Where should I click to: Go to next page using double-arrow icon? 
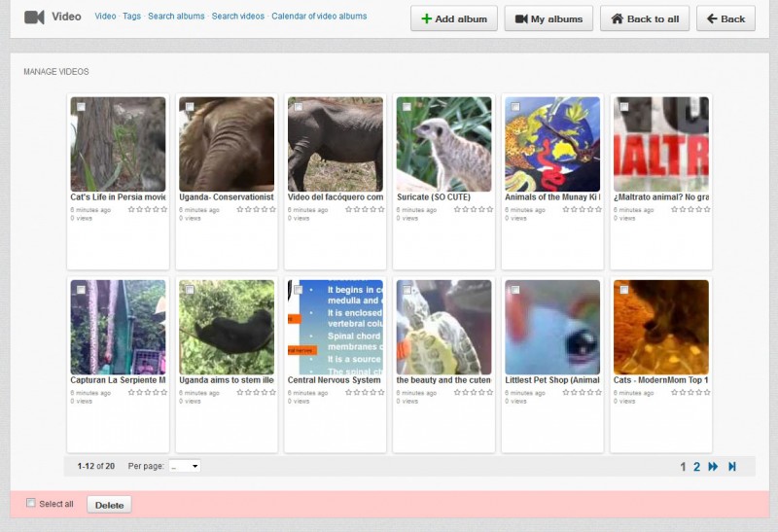coord(713,467)
